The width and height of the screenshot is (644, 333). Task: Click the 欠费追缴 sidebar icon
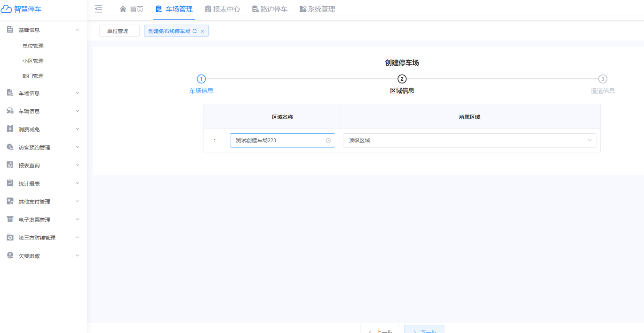pos(10,255)
